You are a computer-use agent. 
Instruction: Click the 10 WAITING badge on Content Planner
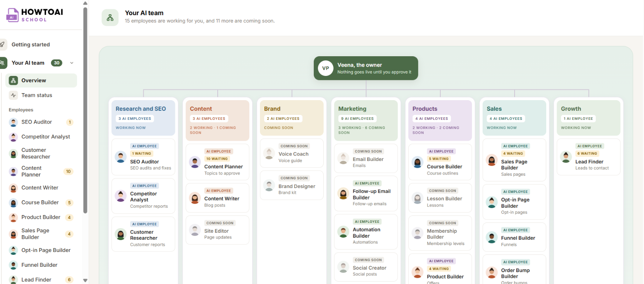pos(217,158)
